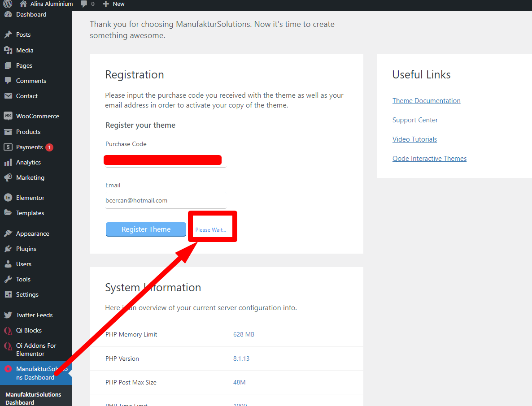
Task: Open the Video Tutorials link
Action: [x=414, y=139]
